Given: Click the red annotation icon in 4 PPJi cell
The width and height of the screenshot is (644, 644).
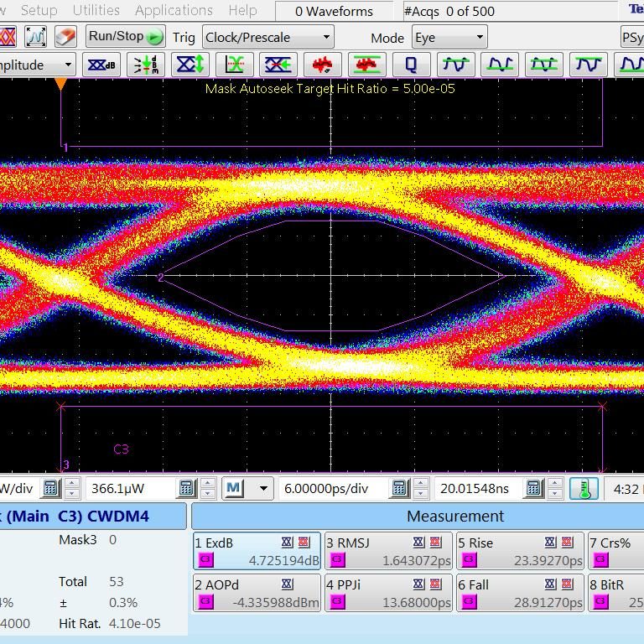Looking at the screenshot, I should (435, 584).
